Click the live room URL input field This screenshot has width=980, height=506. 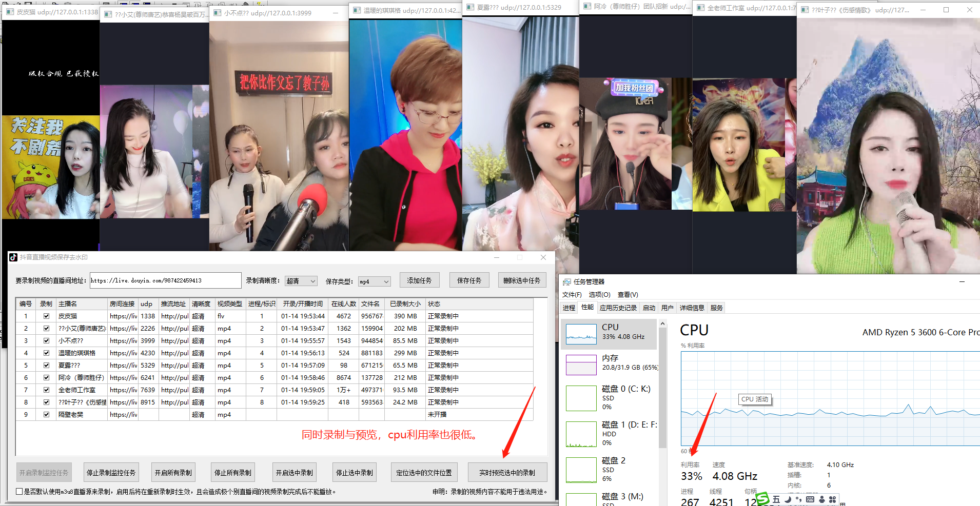(x=165, y=280)
